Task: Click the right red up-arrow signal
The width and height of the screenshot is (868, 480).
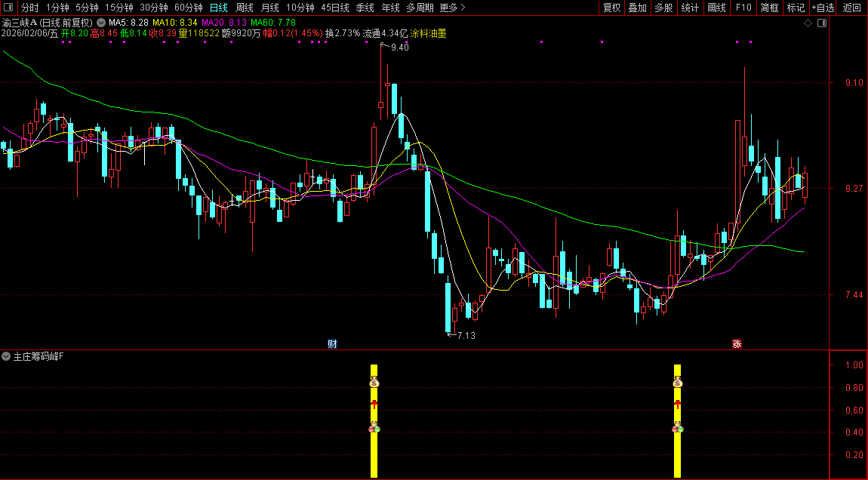Action: 678,405
